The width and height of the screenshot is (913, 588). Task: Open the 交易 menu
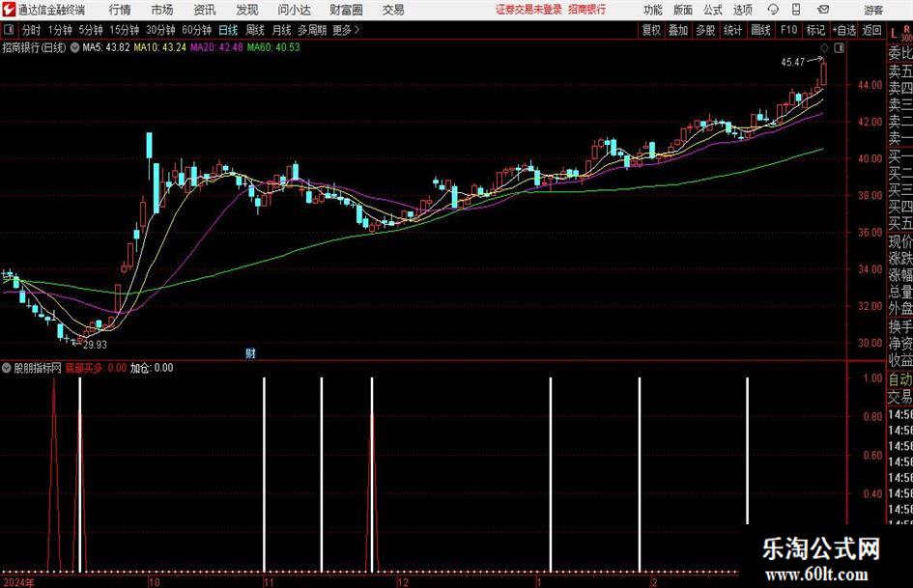pos(393,10)
